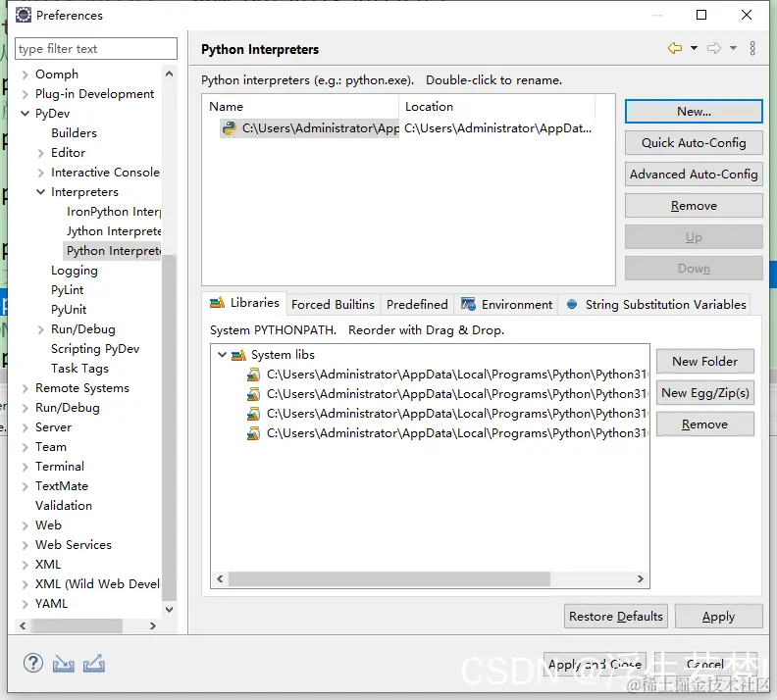Click the tree horizontal scrollbar right arrow
777x700 pixels.
click(153, 626)
